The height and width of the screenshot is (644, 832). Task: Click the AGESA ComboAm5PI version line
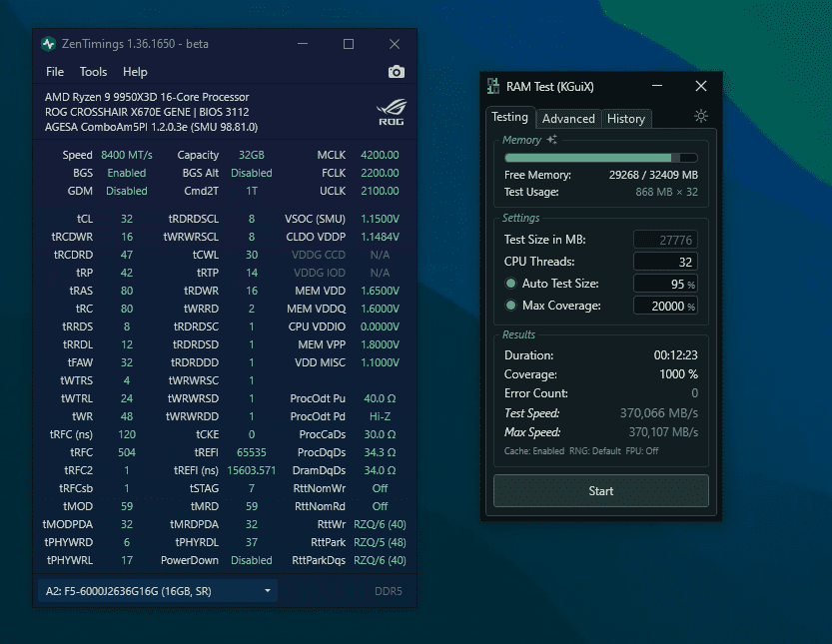click(x=151, y=127)
